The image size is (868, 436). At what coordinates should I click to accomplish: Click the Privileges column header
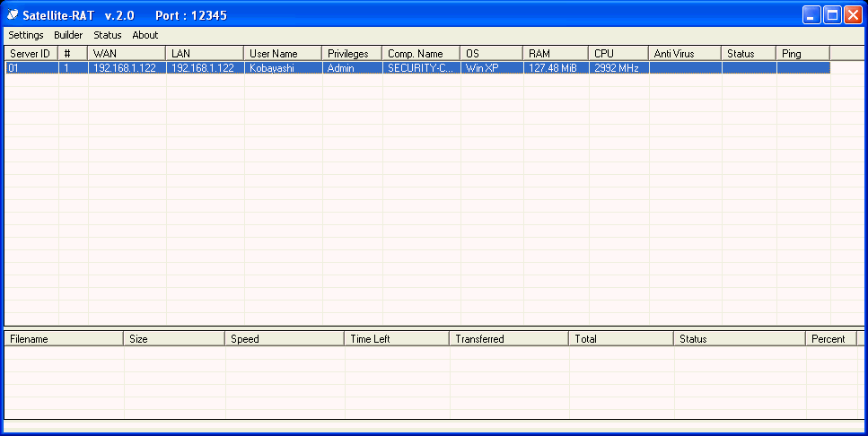pyautogui.click(x=352, y=54)
